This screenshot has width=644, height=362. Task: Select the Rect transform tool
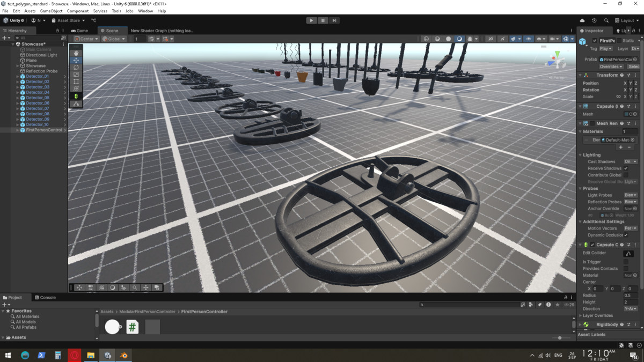pyautogui.click(x=76, y=82)
